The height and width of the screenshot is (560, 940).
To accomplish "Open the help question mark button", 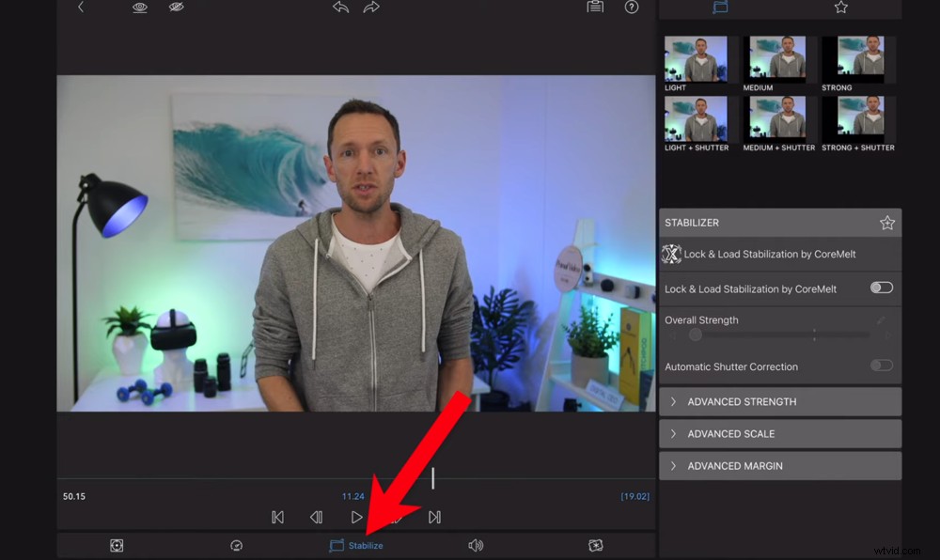I will point(631,8).
